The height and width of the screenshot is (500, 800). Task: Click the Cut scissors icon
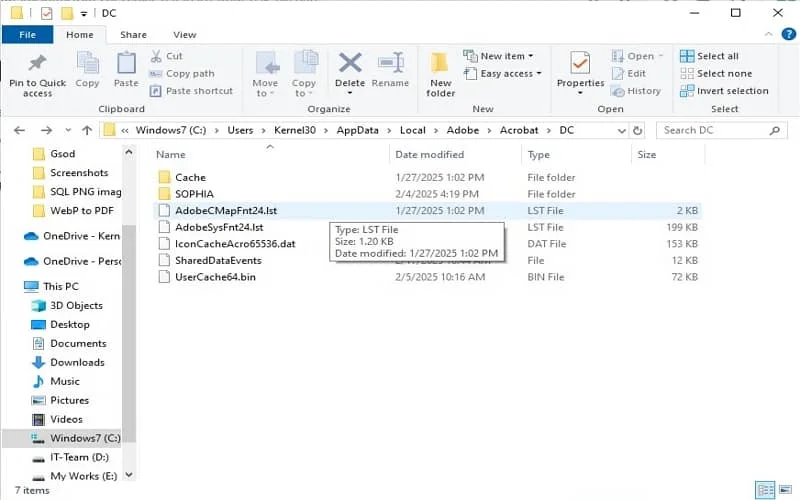(156, 56)
